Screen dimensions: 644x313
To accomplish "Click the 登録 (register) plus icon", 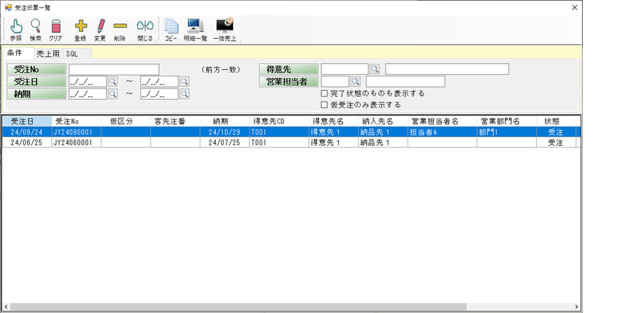I will tap(80, 27).
